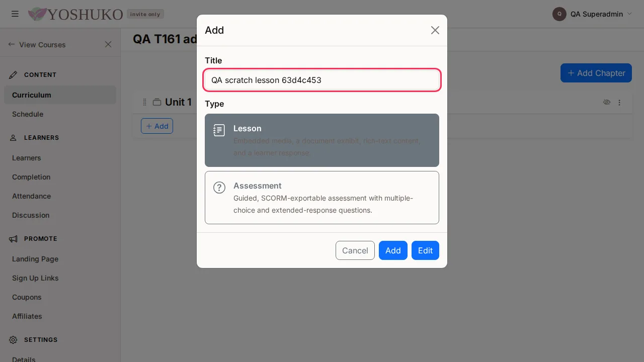This screenshot has width=644, height=362.
Task: Click the pencil icon beside CONTENT
Action: click(x=14, y=75)
